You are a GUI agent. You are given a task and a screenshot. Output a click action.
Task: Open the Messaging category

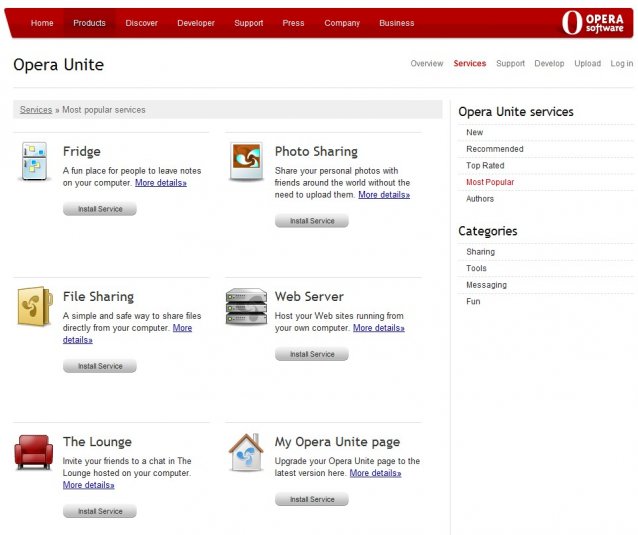[486, 285]
